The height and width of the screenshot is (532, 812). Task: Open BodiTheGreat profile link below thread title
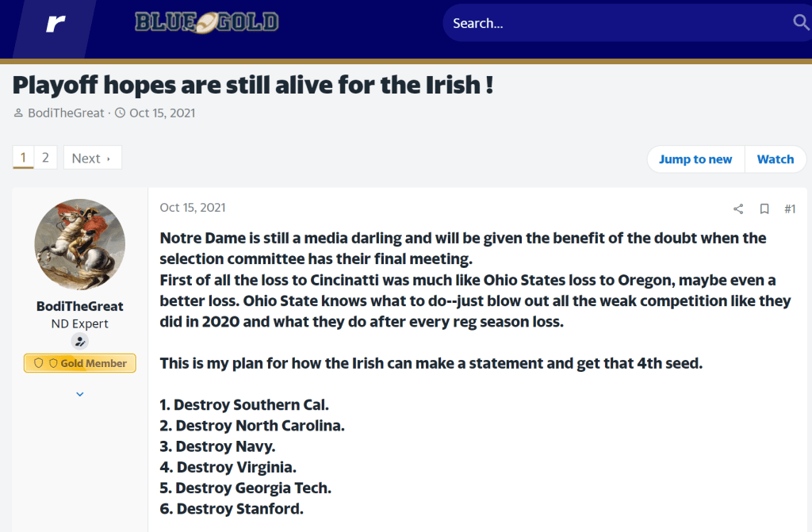click(x=66, y=113)
